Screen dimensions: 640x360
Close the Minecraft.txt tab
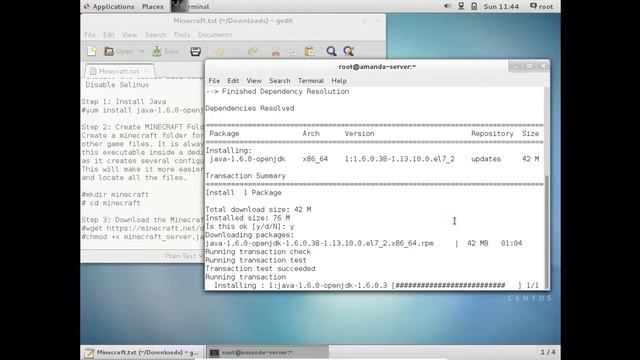147,71
